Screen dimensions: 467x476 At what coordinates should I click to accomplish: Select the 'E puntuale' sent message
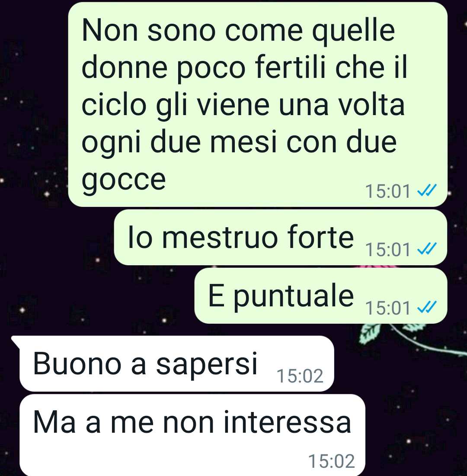321,296
